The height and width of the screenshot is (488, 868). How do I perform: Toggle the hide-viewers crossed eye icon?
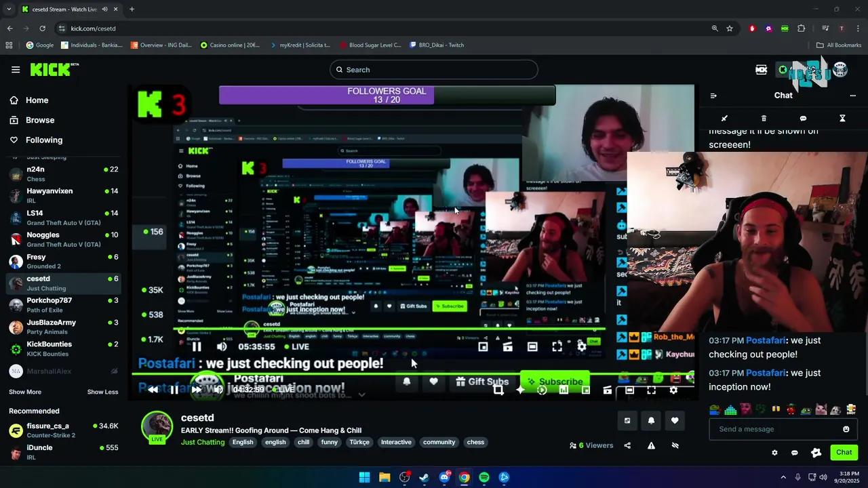pos(675,445)
